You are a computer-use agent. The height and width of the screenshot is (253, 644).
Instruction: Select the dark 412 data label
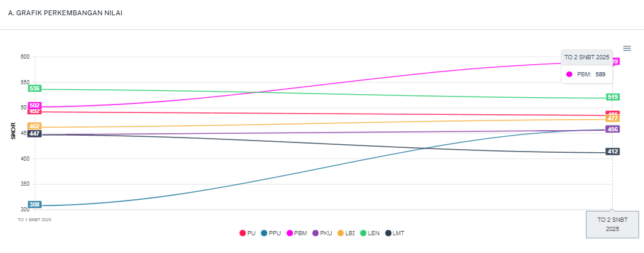tap(612, 152)
